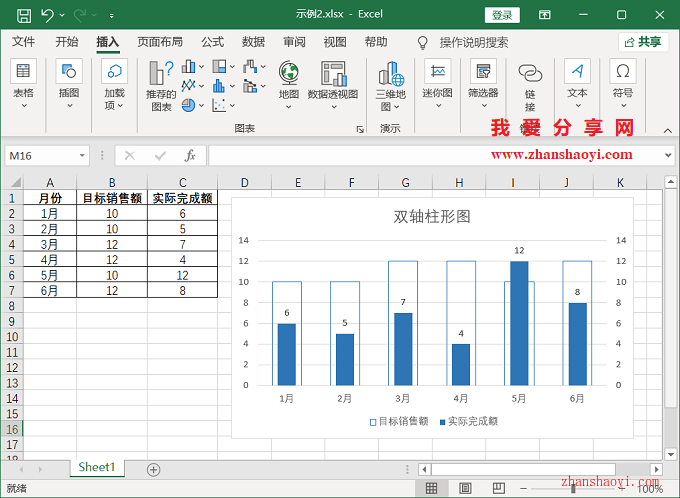Viewport: 680px width, 498px height.
Task: Click the 实际完成额 legend entry
Action: (469, 421)
